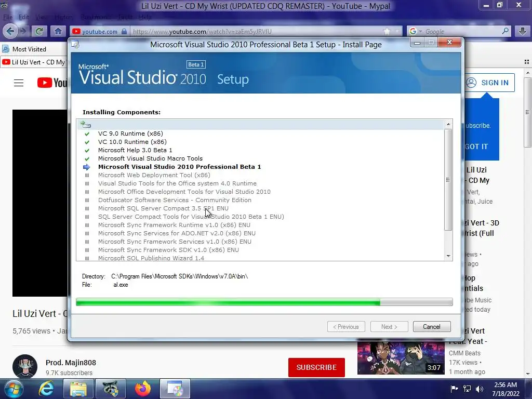Subscribe to Prod. Majin808 channel
This screenshot has width=532, height=399.
coord(316,367)
